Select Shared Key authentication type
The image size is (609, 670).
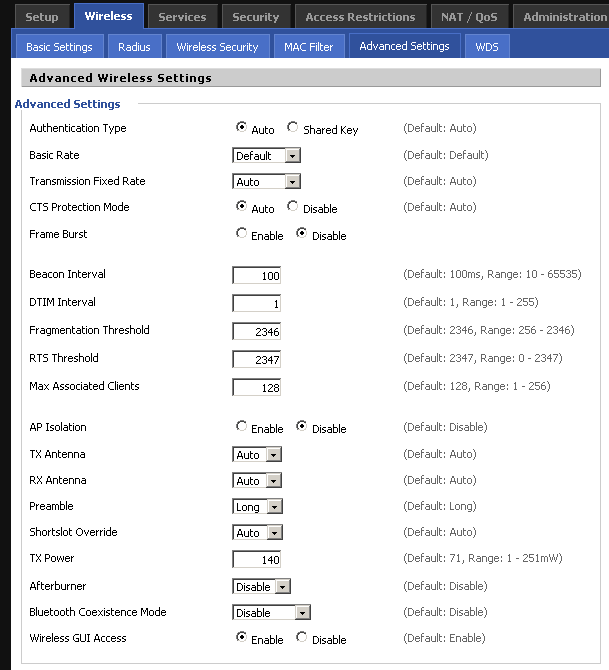[292, 127]
